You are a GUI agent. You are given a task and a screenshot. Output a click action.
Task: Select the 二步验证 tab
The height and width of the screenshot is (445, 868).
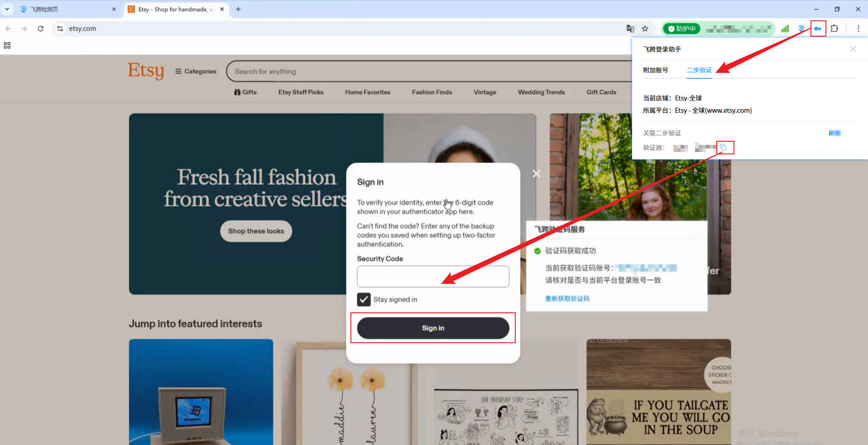699,70
